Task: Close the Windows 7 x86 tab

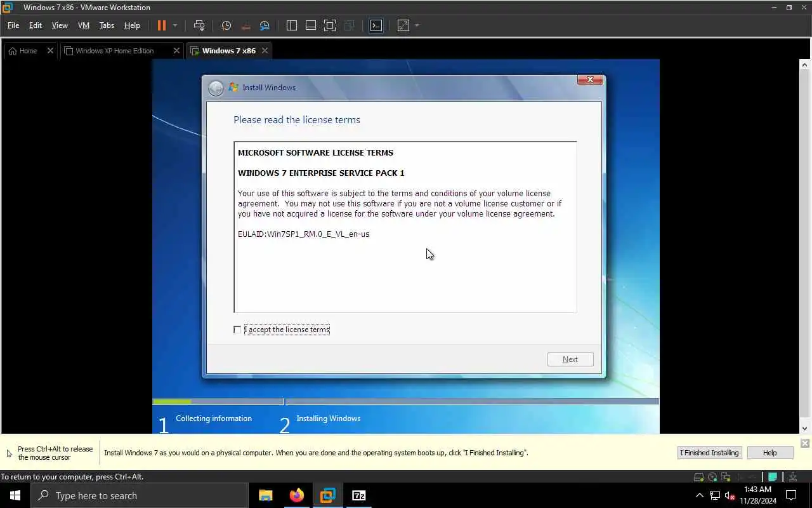Action: (265, 51)
